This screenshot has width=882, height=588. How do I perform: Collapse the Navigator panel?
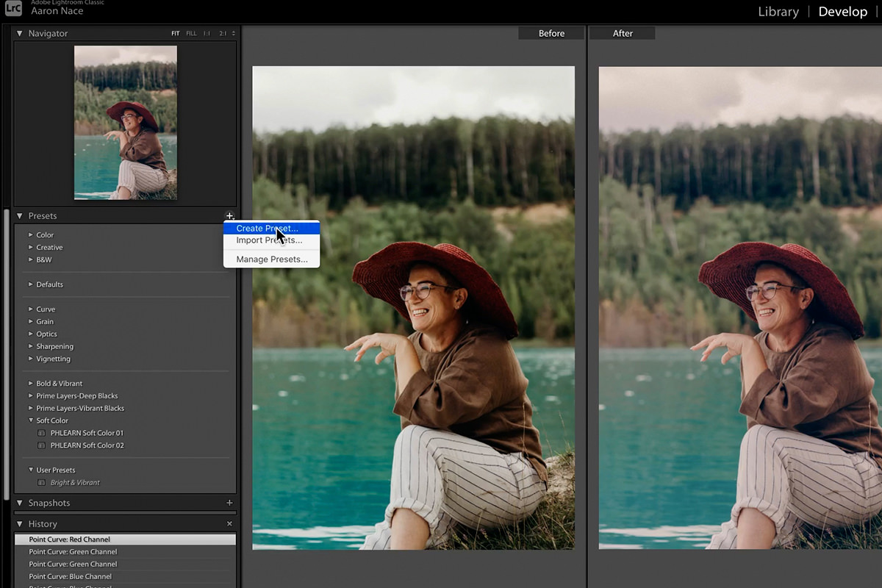point(20,33)
